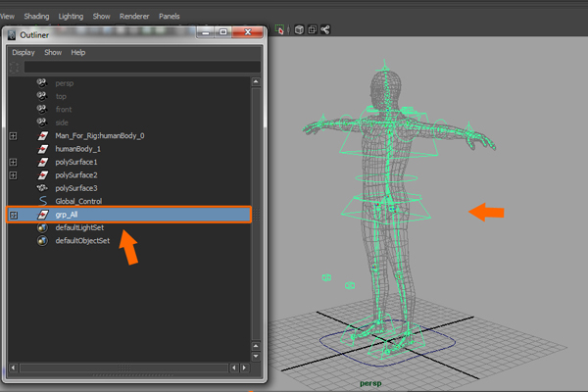The width and height of the screenshot is (588, 392).
Task: Click the top camera icon
Action: tap(42, 96)
